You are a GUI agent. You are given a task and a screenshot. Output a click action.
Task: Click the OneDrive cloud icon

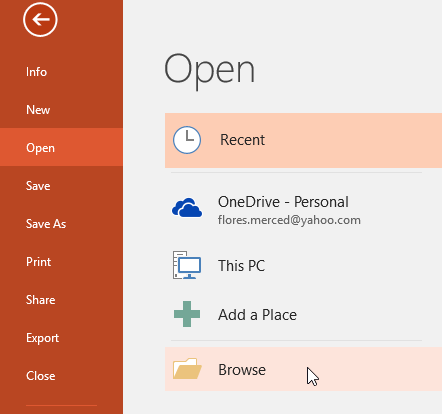pyautogui.click(x=187, y=208)
